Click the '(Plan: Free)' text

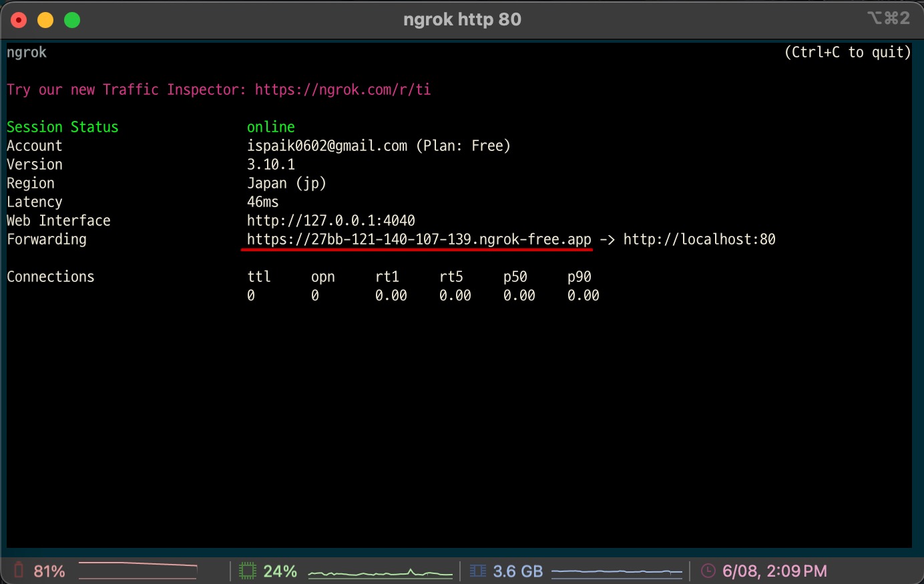463,146
